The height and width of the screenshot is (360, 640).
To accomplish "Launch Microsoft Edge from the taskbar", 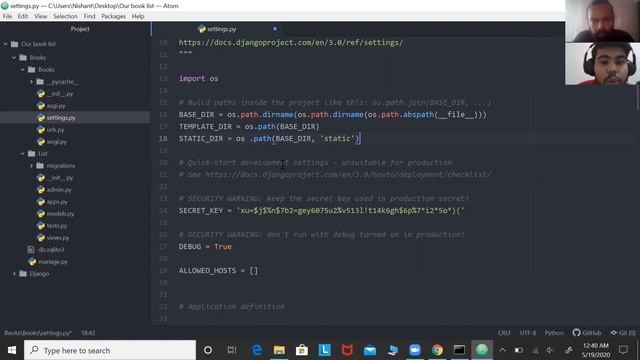I will [257, 350].
